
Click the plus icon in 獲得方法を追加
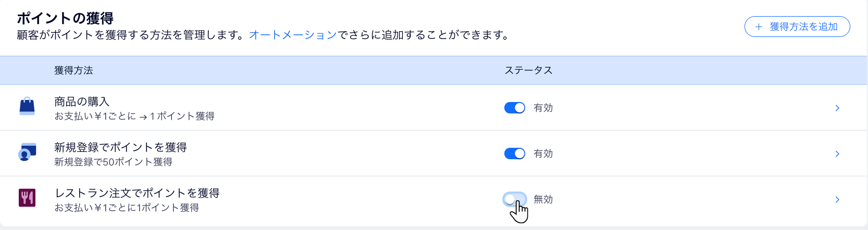point(759,27)
